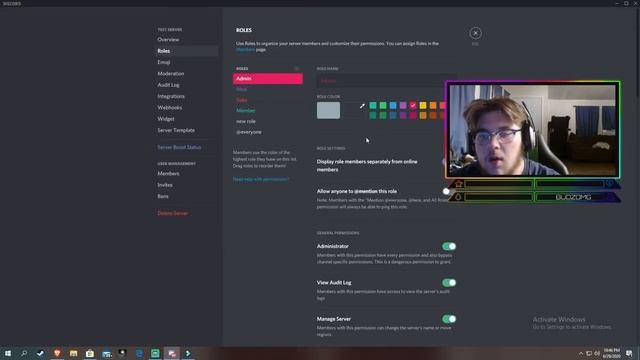Choose the default gray role color swatch

tap(328, 110)
